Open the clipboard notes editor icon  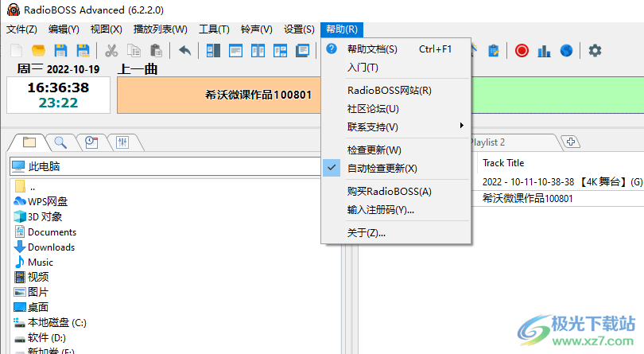[493, 51]
